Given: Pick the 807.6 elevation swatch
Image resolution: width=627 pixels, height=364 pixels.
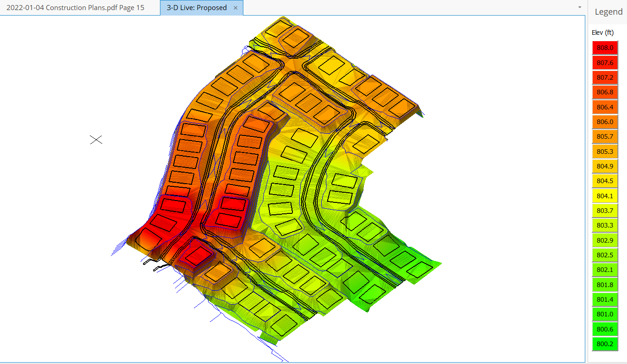Looking at the screenshot, I should click(605, 63).
